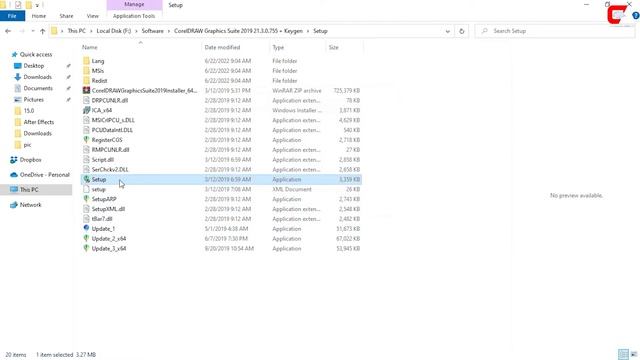Image resolution: width=640 pixels, height=360 pixels.
Task: Select setup XML Document icon
Action: pyautogui.click(x=86, y=189)
